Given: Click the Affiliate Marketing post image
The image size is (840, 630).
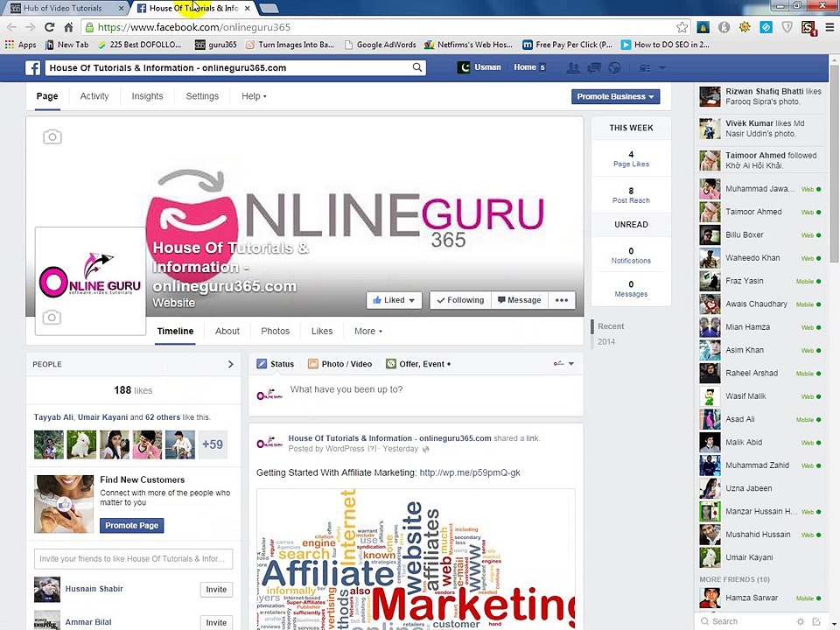Looking at the screenshot, I should coord(416,559).
